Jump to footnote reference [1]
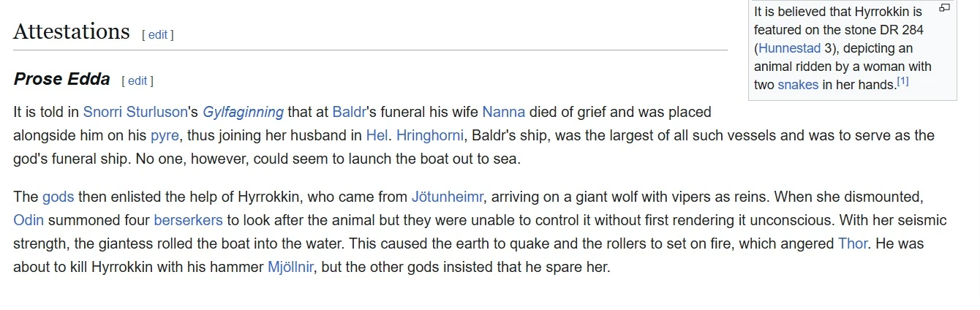 (902, 82)
